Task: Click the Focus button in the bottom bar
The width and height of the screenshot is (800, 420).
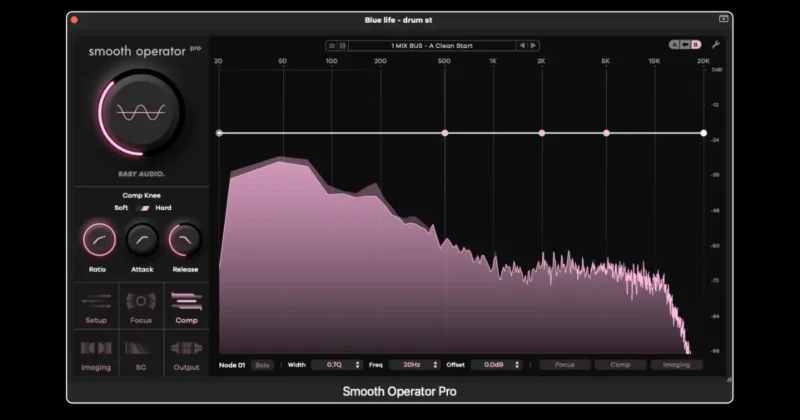Action: (565, 365)
